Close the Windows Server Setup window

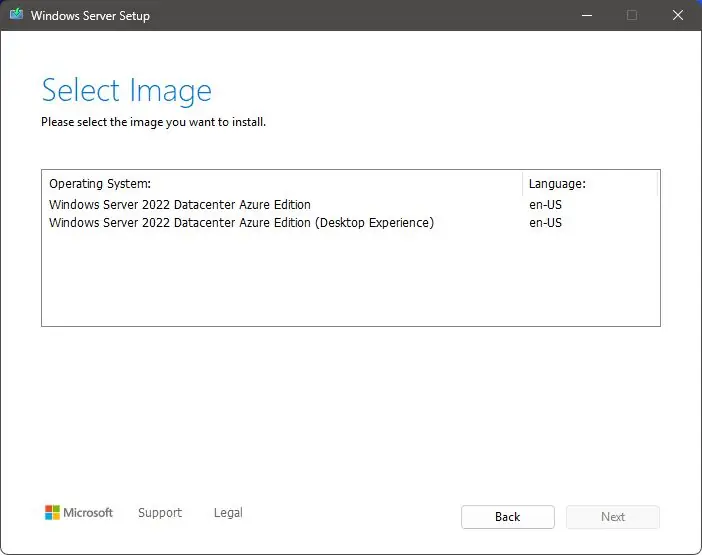click(678, 16)
